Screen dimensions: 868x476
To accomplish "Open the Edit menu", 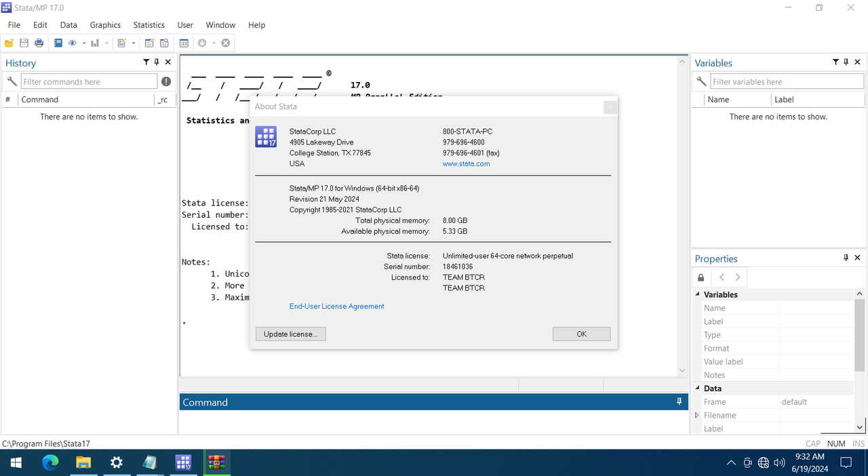I will pos(40,25).
